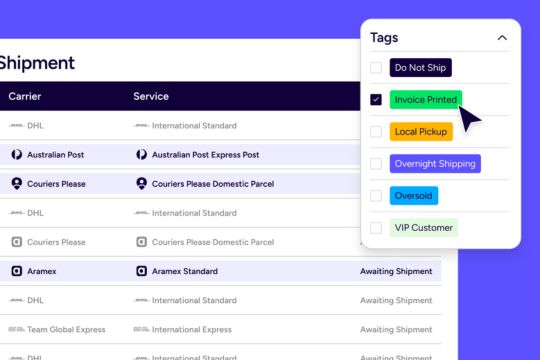The image size is (540, 360).
Task: Click the Tags panel heading
Action: (x=384, y=38)
